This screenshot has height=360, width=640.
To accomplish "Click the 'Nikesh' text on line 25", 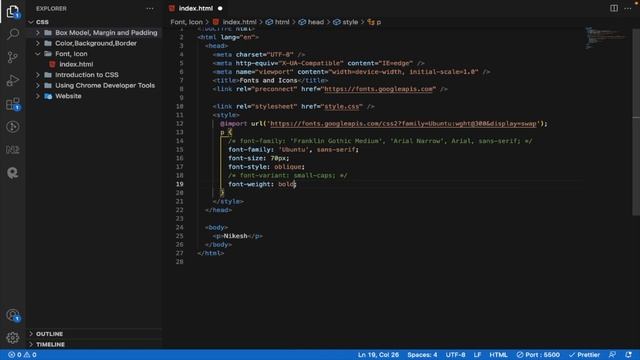I will (236, 236).
